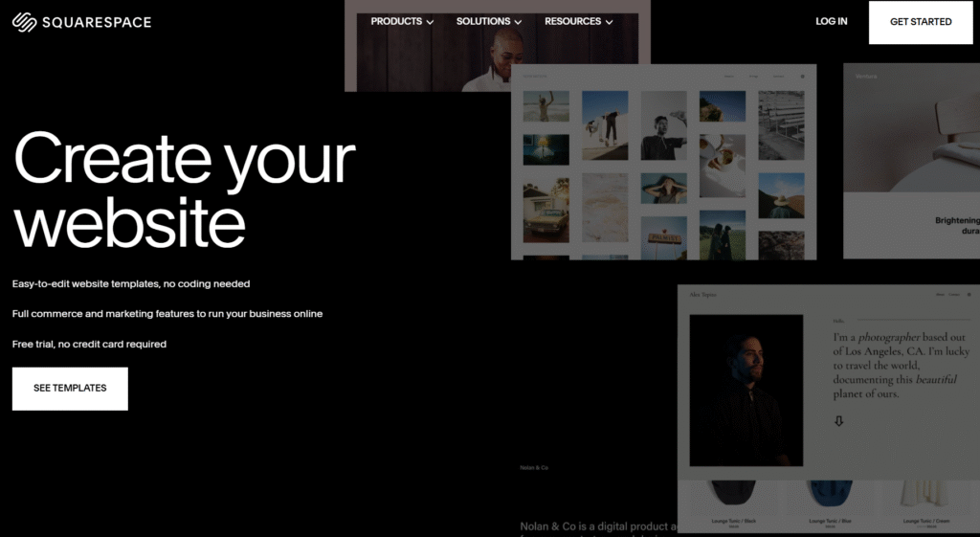Viewport: 980px width, 537px height.
Task: Select the Lounge Tunic / Blue product
Action: (830, 505)
